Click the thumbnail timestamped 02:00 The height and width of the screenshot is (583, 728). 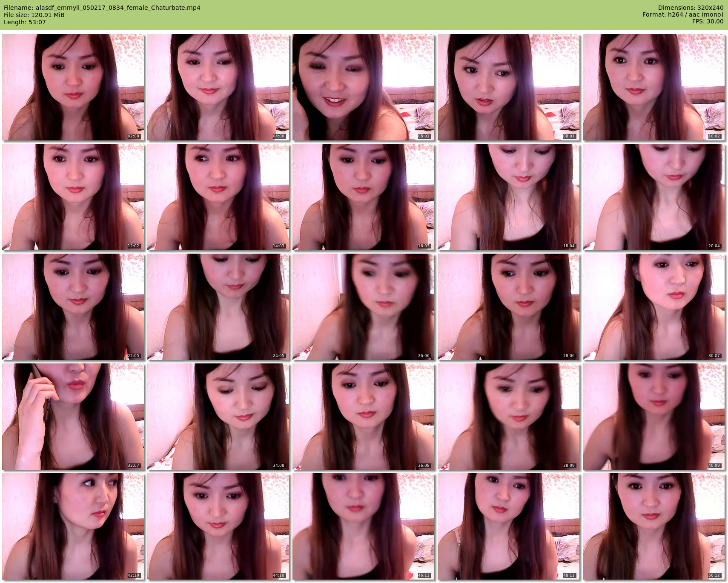click(73, 87)
